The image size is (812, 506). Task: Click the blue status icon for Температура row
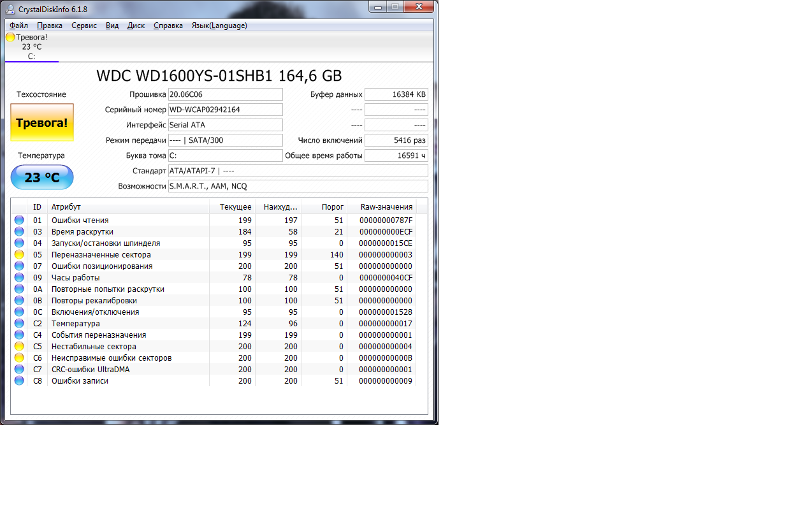tap(19, 323)
